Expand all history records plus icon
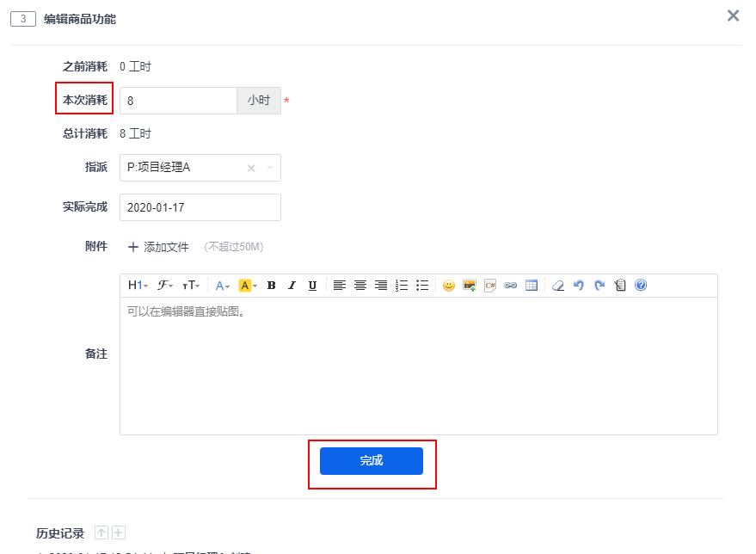The image size is (756, 554). pos(119,532)
